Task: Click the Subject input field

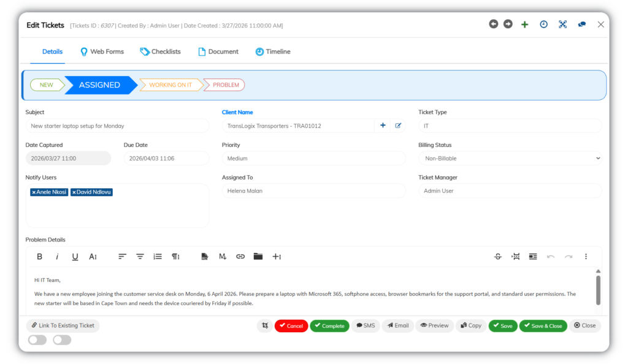Action: [117, 126]
